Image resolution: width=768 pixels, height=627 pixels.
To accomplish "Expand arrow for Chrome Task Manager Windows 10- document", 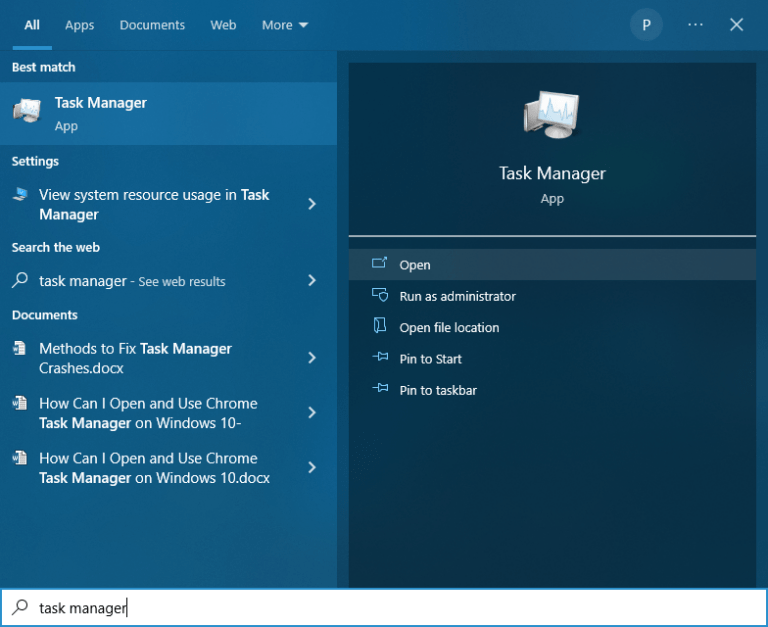I will (x=312, y=412).
